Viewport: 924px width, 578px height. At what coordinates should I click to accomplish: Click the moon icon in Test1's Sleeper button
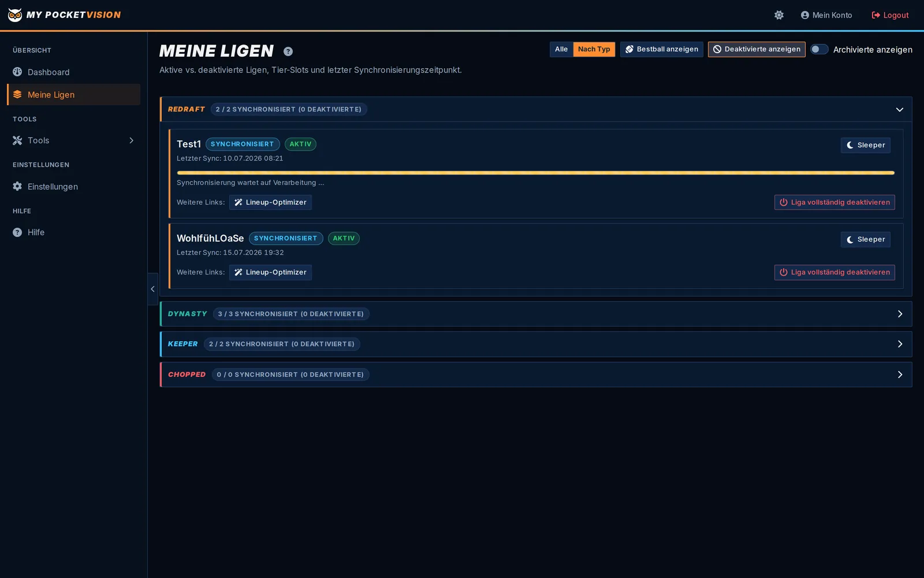(850, 145)
